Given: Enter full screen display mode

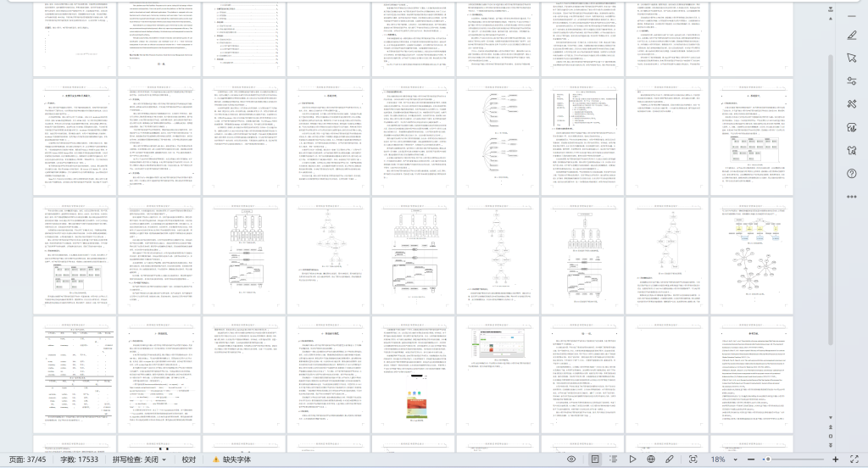Looking at the screenshot, I should click(x=854, y=460).
